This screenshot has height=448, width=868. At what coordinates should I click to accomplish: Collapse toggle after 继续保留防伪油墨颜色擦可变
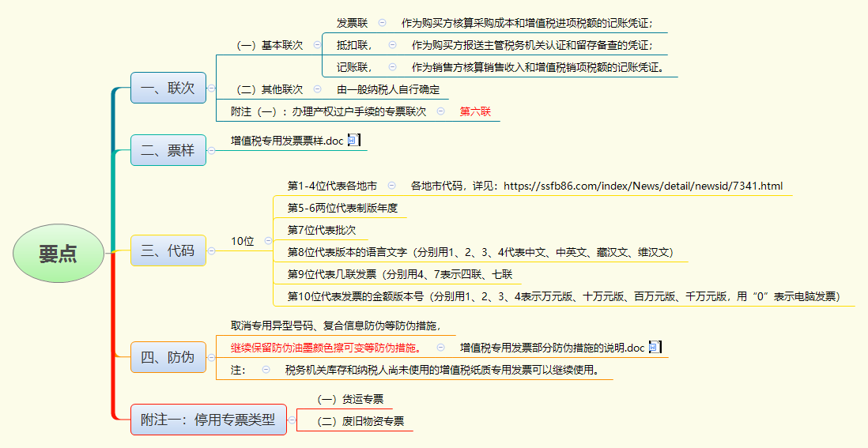[440, 348]
